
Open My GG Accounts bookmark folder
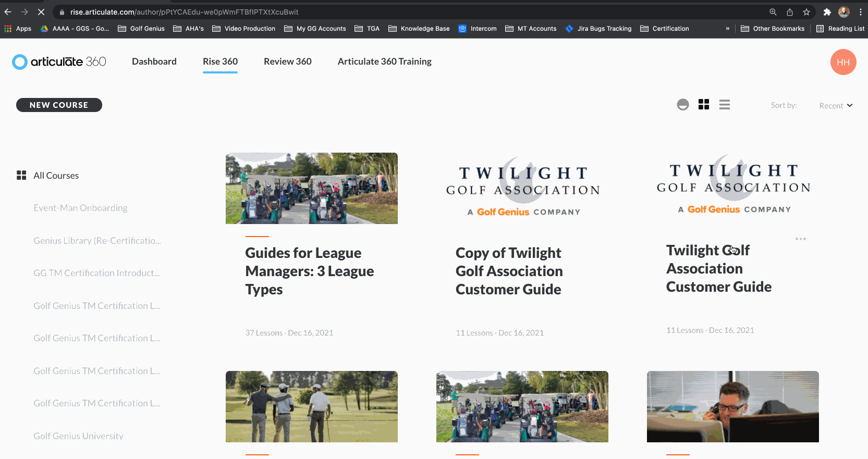[x=315, y=29]
